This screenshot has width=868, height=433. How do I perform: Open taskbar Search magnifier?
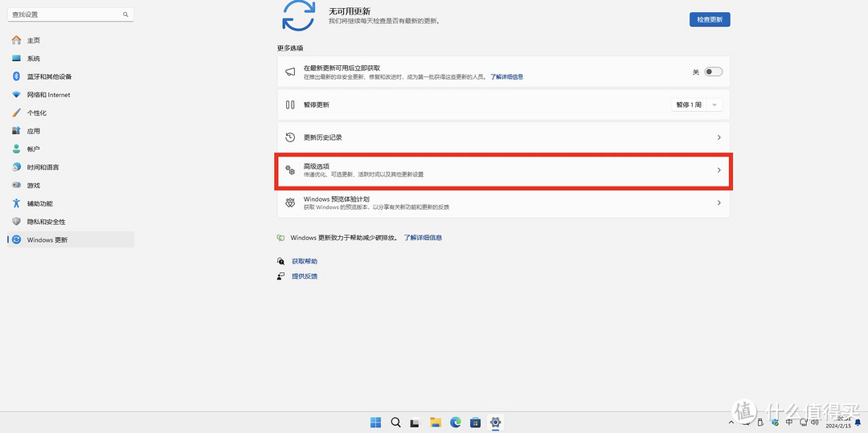[x=395, y=423]
